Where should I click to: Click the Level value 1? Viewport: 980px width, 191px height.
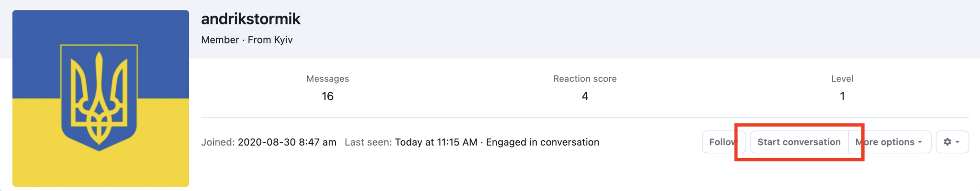pos(842,96)
